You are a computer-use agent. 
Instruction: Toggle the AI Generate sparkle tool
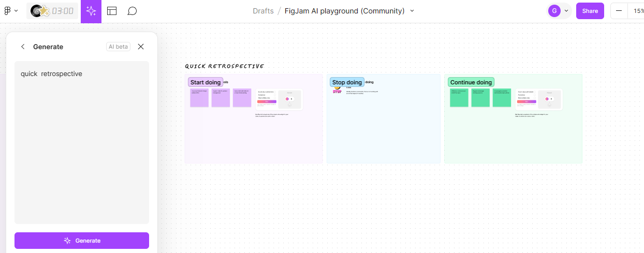click(91, 11)
